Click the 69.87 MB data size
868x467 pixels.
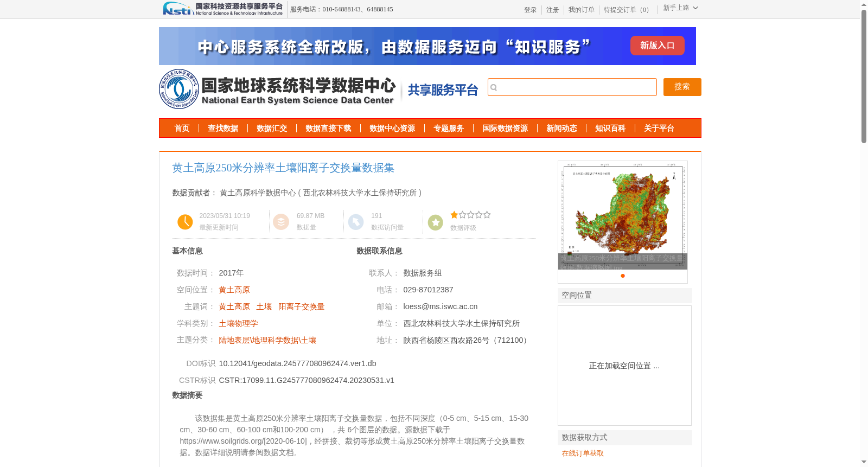310,216
